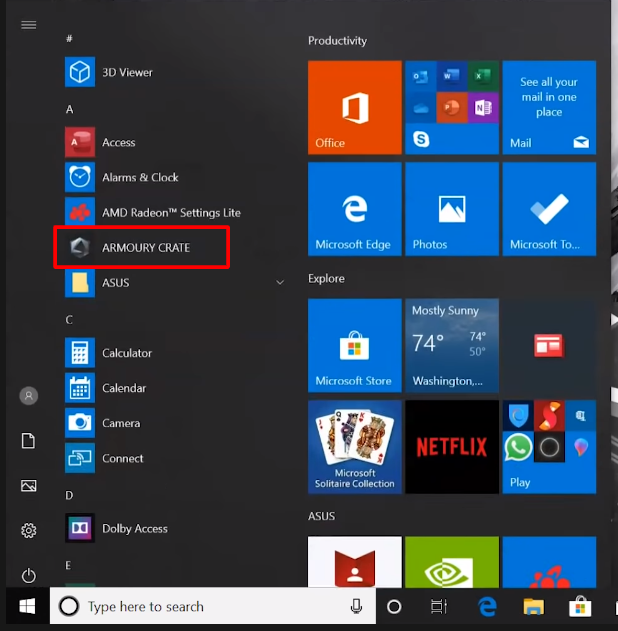618x631 pixels.
Task: Open Alarms & Clock
Action: [173, 177]
